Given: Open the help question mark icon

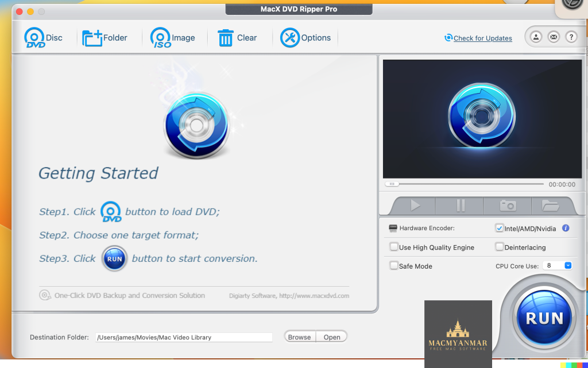Looking at the screenshot, I should [571, 37].
